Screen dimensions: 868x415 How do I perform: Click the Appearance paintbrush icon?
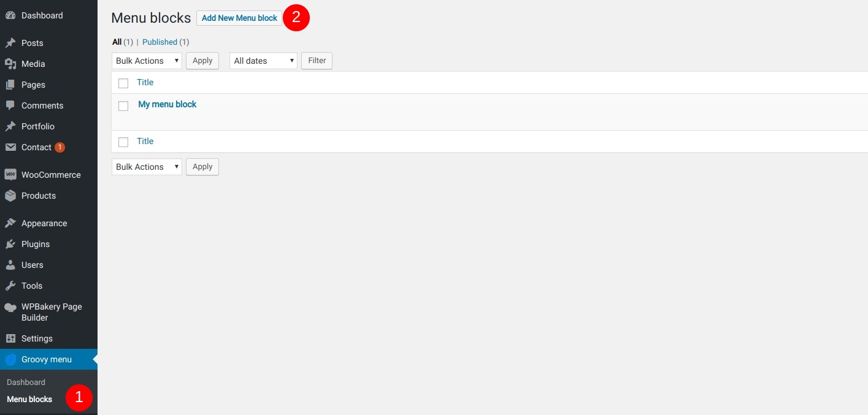click(x=10, y=223)
